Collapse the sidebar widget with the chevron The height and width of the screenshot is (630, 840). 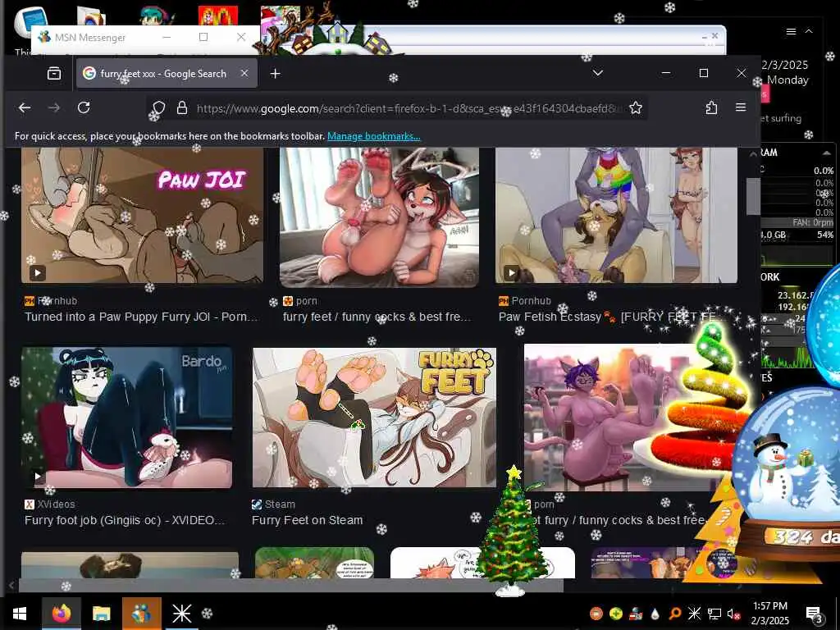tap(809, 32)
